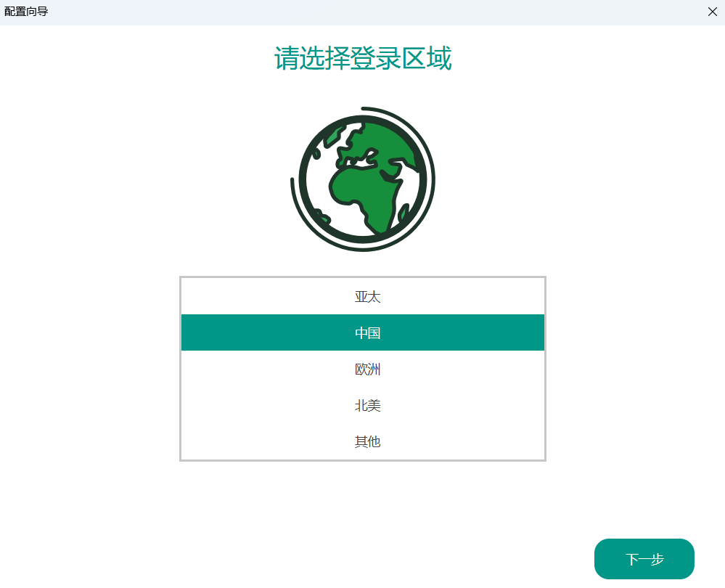The image size is (725, 588).
Task: Close the 配置向导 window with X
Action: click(712, 12)
